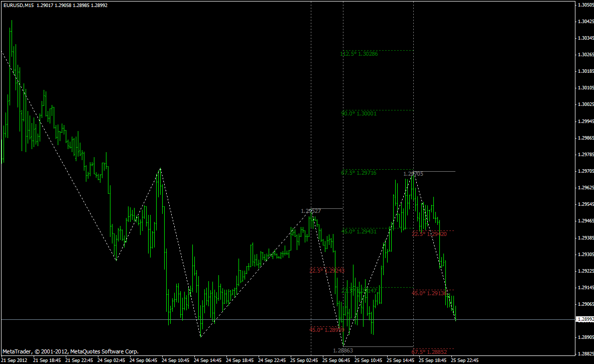The image size is (594, 364).
Task: Click time axis label '25 Sep 06:45'
Action: 336,360
